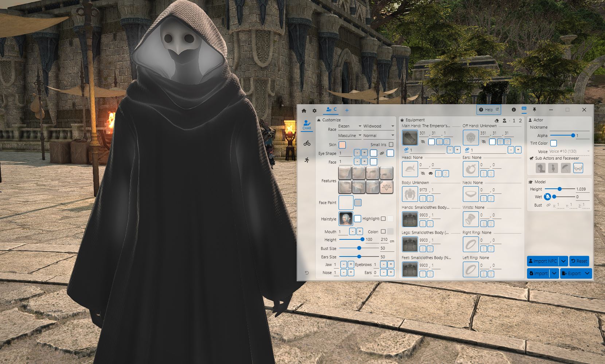
Task: Open the Hands equipment slot icon
Action: click(x=410, y=219)
